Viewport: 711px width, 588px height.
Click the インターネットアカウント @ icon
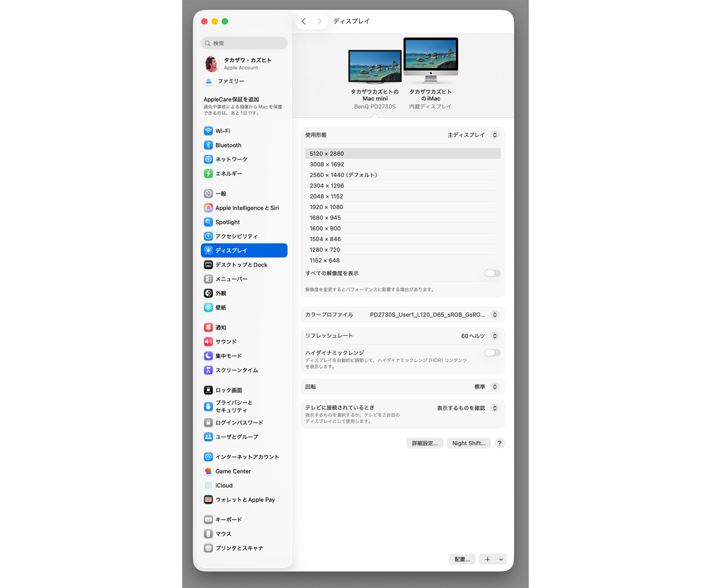pos(208,457)
